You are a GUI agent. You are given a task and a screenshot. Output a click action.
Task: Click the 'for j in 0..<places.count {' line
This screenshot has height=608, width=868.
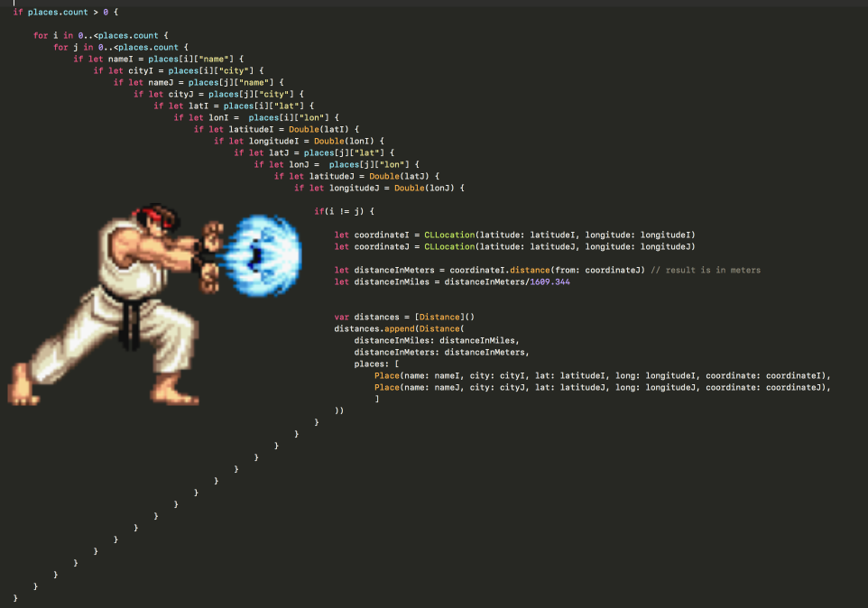click(121, 48)
